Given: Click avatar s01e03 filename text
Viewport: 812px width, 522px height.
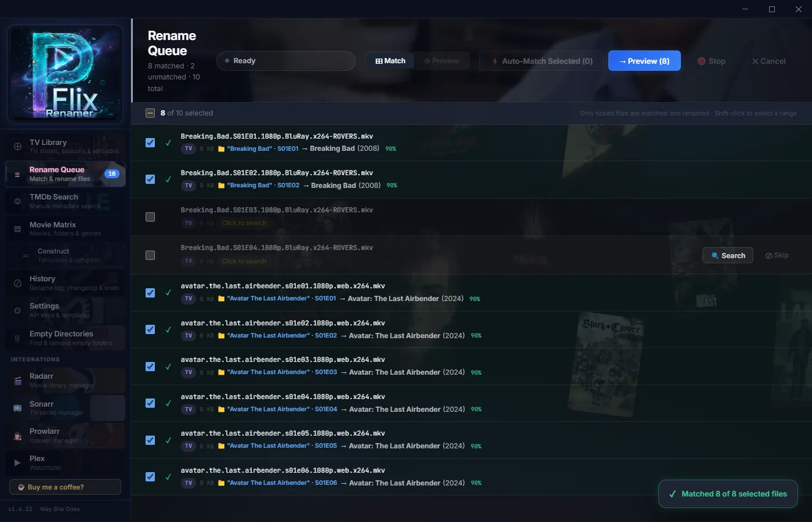Looking at the screenshot, I should tap(282, 360).
